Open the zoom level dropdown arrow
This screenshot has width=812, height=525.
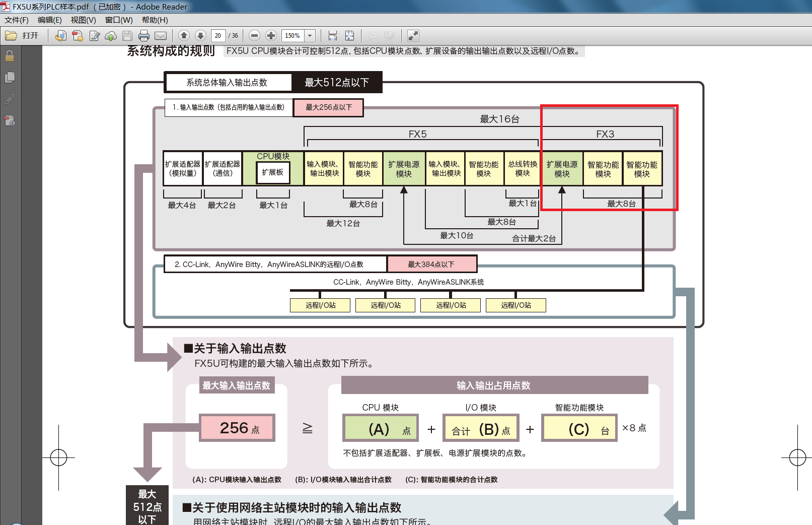coord(310,36)
